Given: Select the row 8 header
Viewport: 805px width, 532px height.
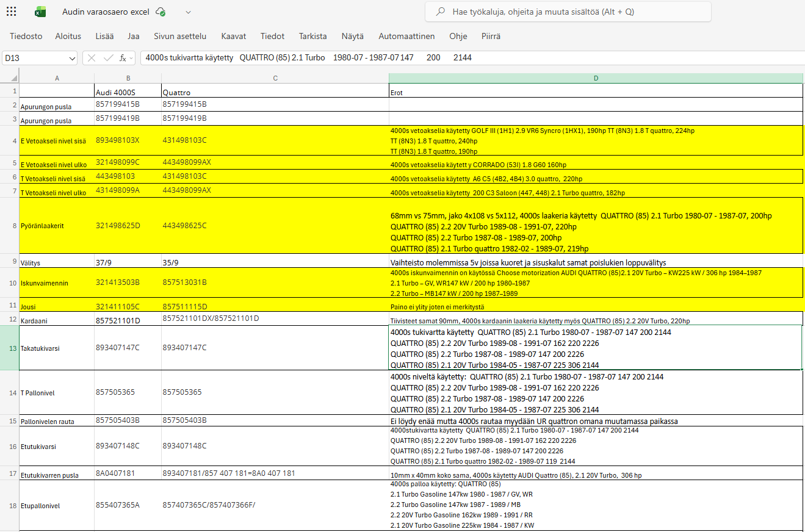Looking at the screenshot, I should pos(15,226).
